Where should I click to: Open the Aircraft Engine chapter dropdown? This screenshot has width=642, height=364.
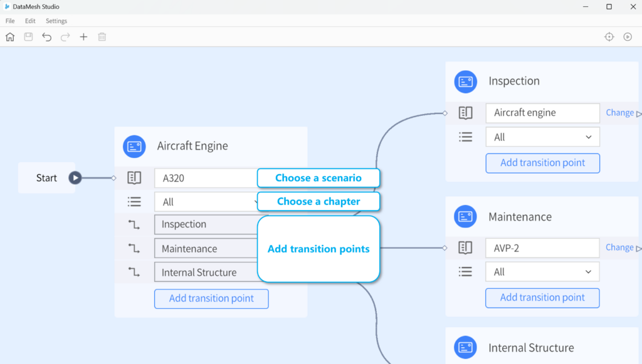206,202
